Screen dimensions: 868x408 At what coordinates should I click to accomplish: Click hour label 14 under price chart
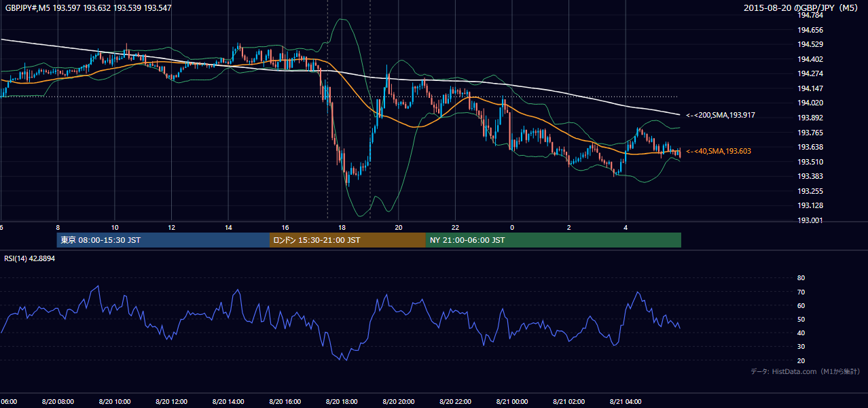point(228,227)
